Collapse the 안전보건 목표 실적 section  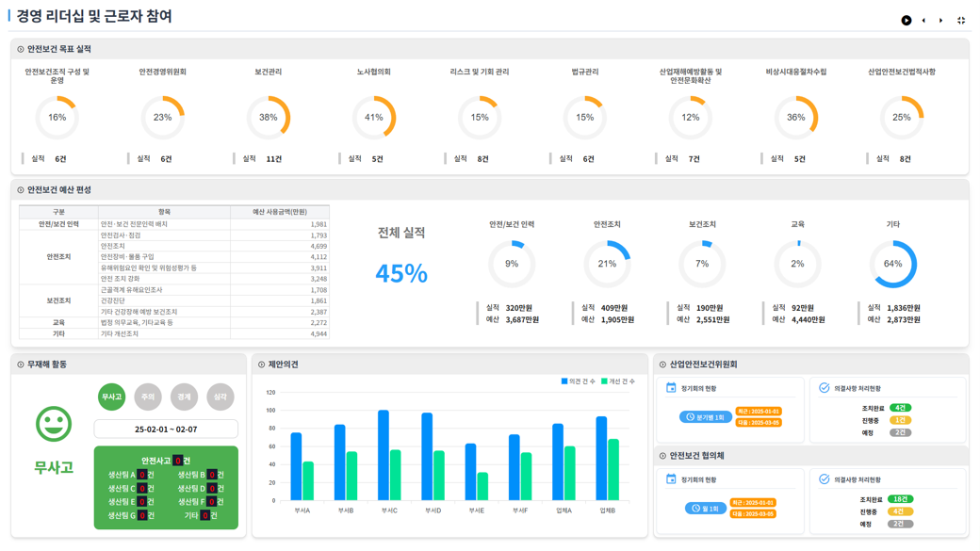pos(21,49)
